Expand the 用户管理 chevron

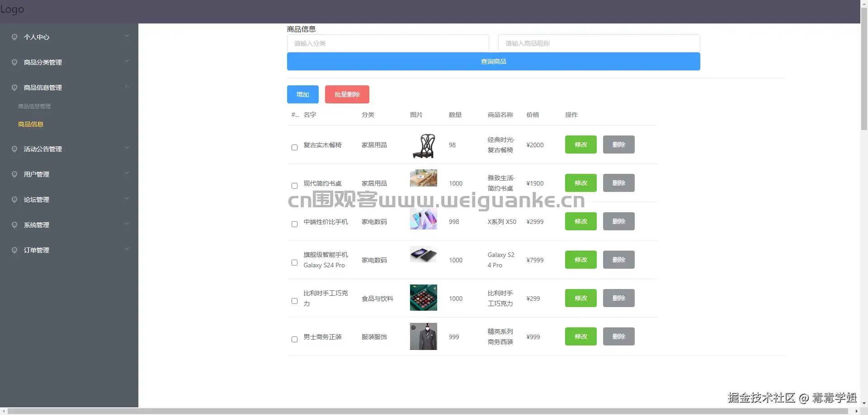pyautogui.click(x=127, y=173)
